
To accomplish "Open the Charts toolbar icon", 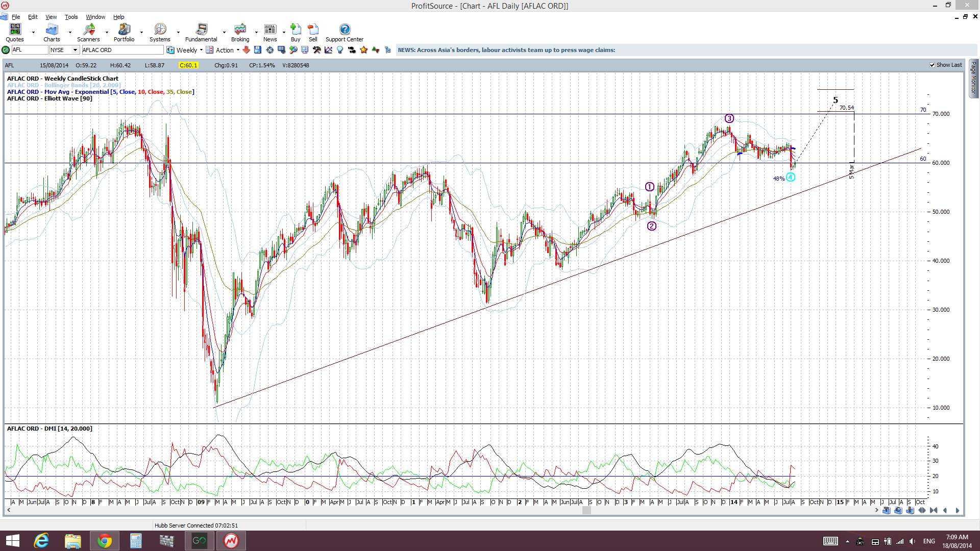I will 52,32.
